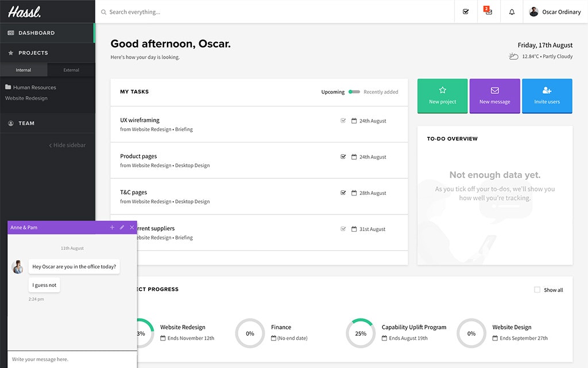
Task: Open the UX wireframing task title
Action: [x=140, y=120]
